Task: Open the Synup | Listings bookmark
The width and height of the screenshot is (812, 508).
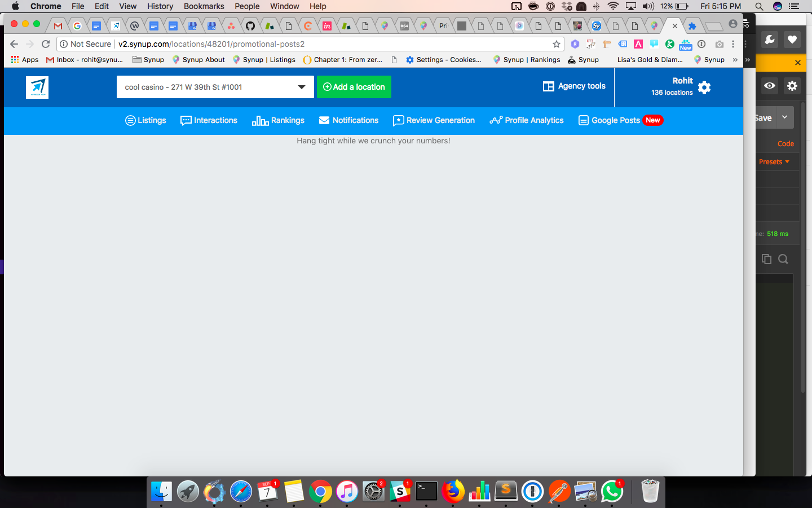Action: 264,60
